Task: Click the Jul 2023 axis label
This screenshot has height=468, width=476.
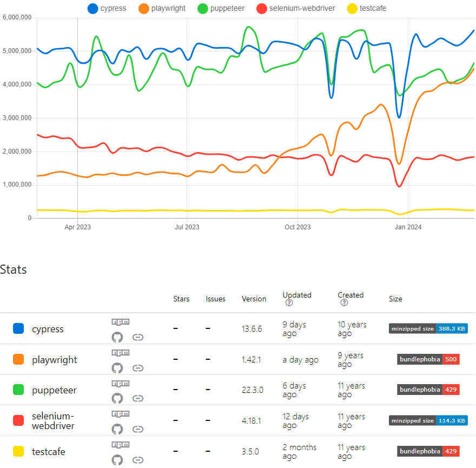Action: click(x=187, y=227)
